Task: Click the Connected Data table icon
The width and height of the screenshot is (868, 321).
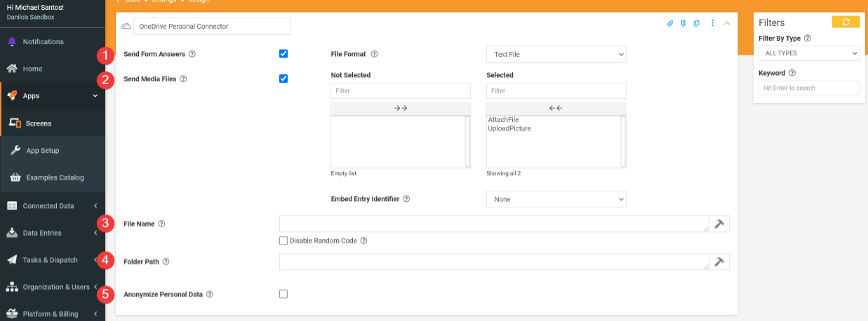Action: [12, 205]
